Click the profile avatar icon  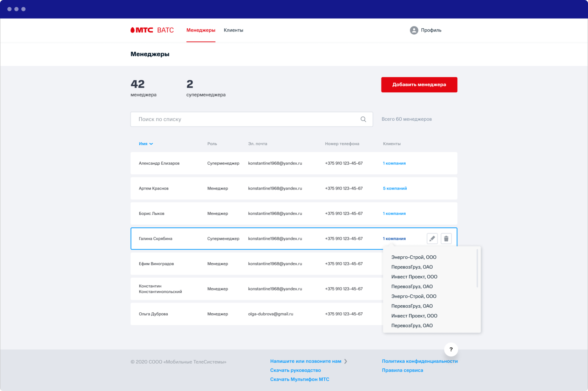point(414,30)
